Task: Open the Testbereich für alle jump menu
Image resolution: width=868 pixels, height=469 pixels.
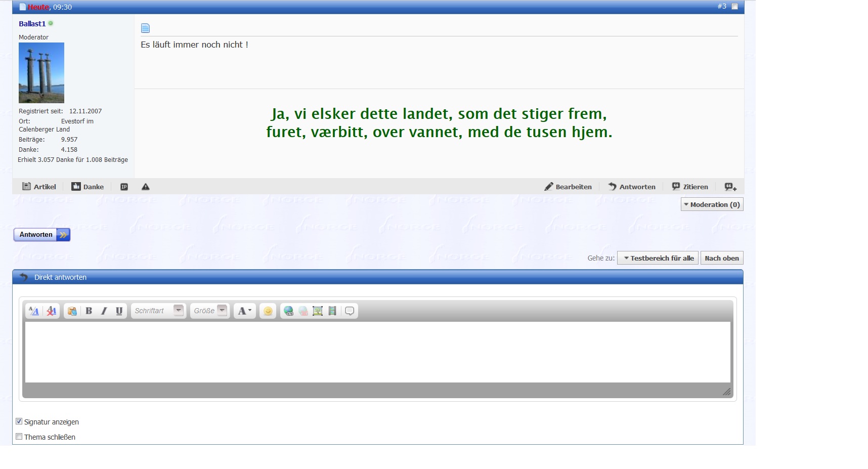Action: coord(658,258)
